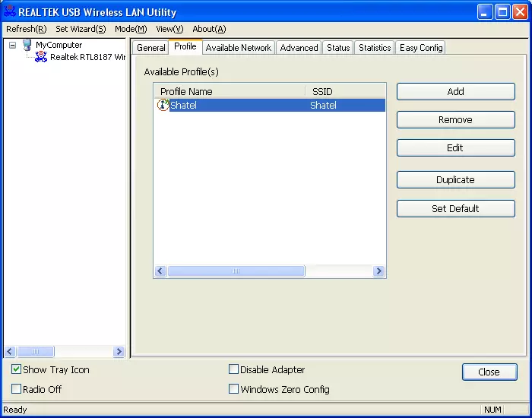Image resolution: width=532 pixels, height=418 pixels.
Task: Click the Close button at bottom right
Action: (489, 372)
